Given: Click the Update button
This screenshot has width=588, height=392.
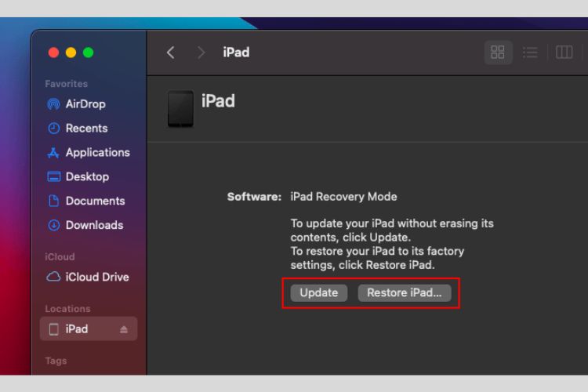Looking at the screenshot, I should click(x=318, y=292).
